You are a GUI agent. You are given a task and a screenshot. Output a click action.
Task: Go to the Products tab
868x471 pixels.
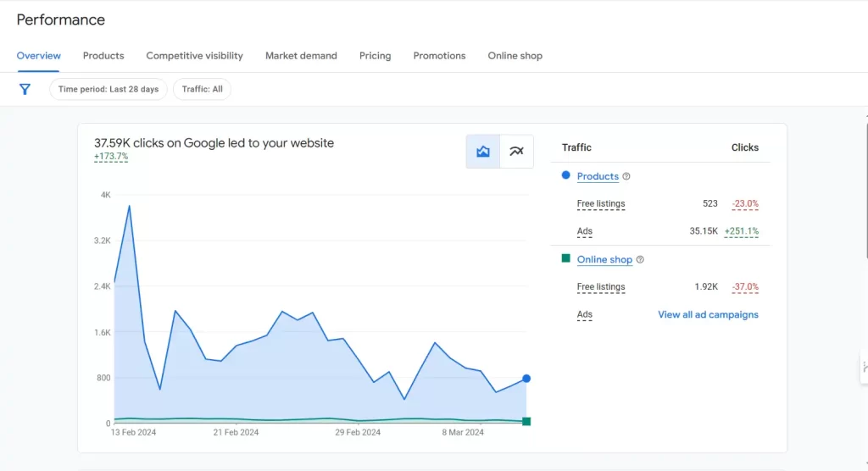[x=103, y=56]
